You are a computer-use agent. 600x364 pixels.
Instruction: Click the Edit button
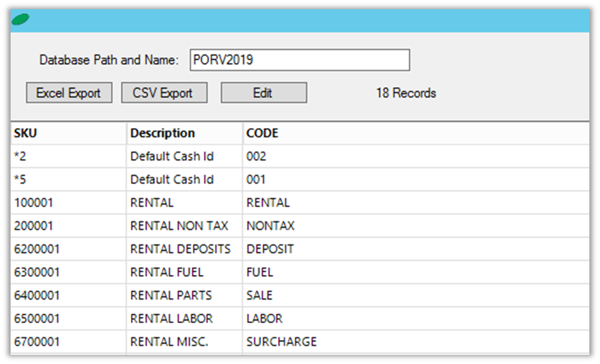click(x=263, y=93)
